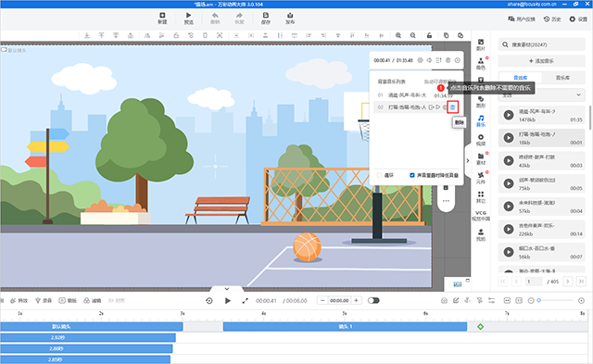
Task: Uncheck the lower background volume checkbox
Action: [412, 175]
